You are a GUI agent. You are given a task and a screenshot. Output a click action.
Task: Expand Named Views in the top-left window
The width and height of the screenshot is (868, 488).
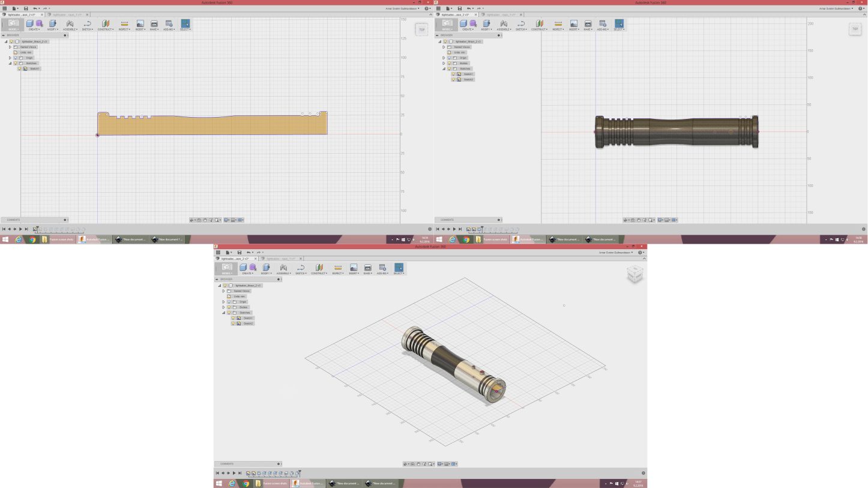10,47
